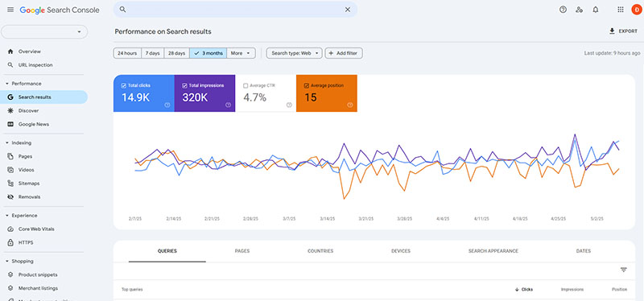Toggle the Total impressions checkbox
Screen dimensions: 644x301
point(184,85)
